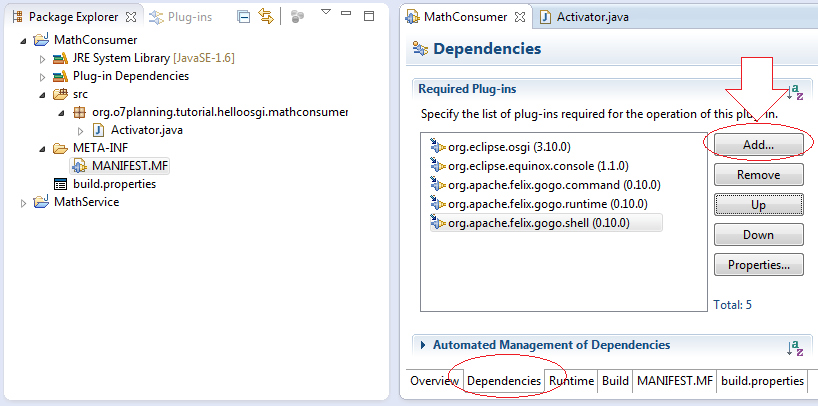Select org.apache.felix.gogo.shell (0.10.0)
This screenshot has height=406, width=818.
(x=546, y=223)
